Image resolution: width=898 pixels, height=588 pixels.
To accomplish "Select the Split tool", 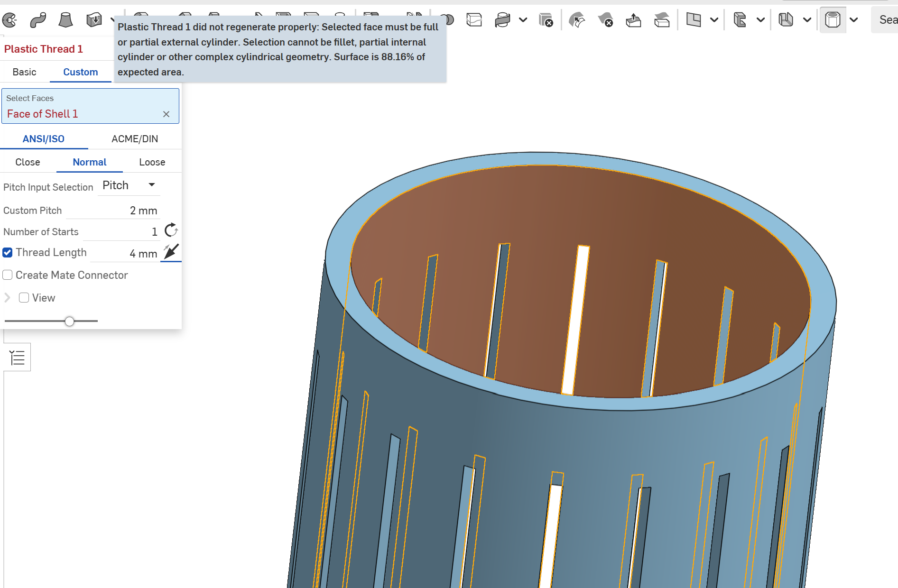I will point(474,20).
